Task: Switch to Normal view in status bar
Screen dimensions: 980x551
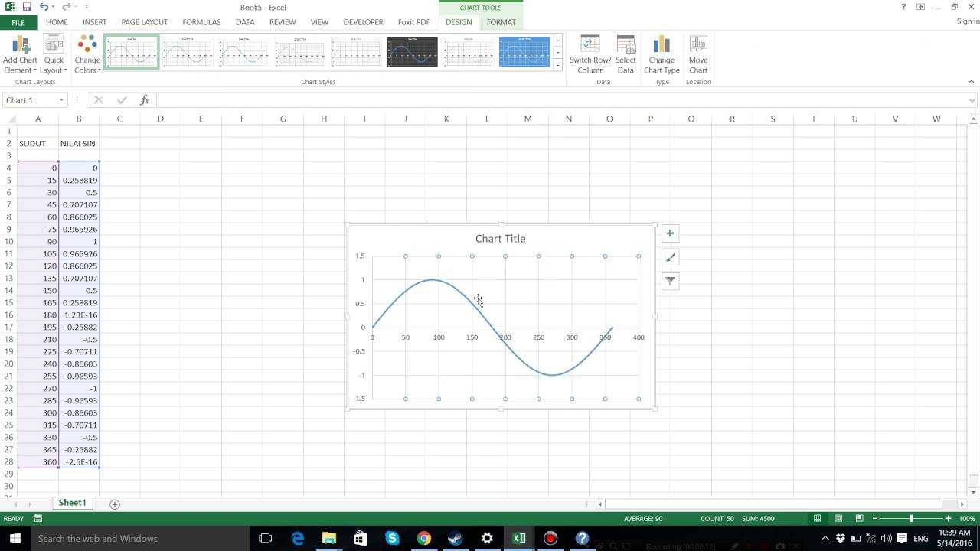Action: tap(817, 518)
